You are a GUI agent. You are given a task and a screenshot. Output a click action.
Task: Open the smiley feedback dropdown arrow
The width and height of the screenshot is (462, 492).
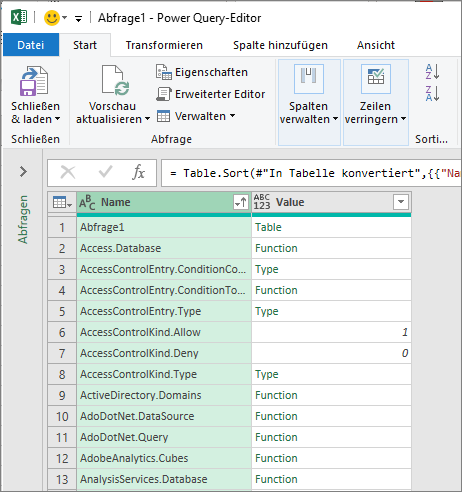(64, 18)
